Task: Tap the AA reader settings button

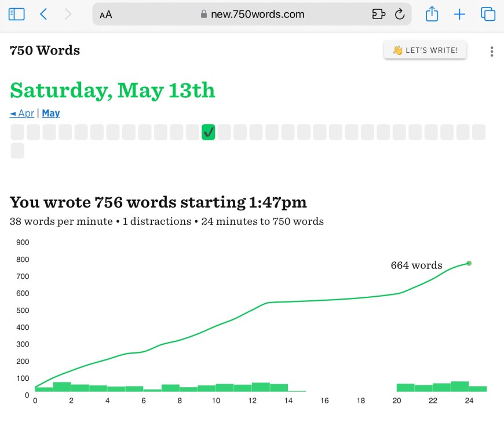Action: tap(105, 15)
